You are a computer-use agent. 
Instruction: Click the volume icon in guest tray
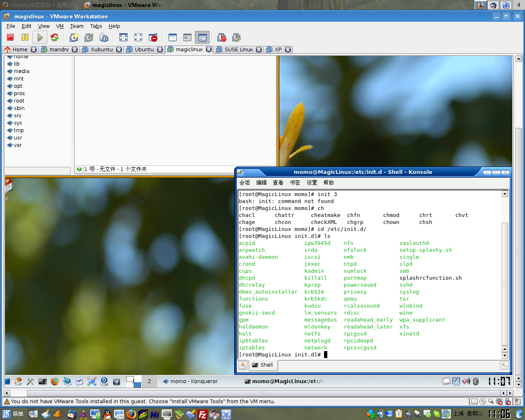[x=466, y=381]
